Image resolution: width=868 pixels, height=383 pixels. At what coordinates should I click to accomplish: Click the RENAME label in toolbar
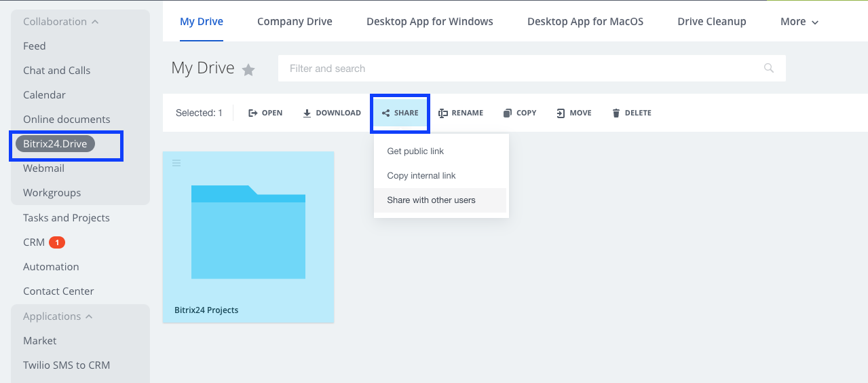468,113
